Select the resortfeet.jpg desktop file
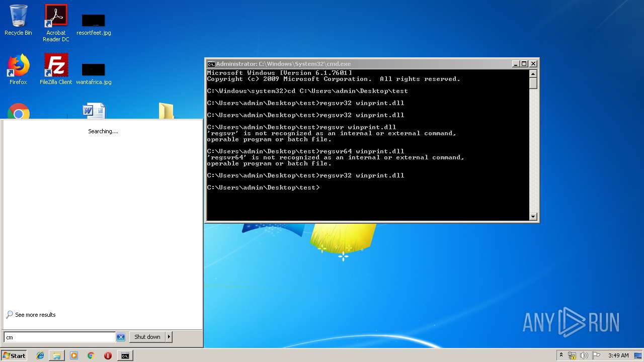644x362 pixels. point(94,25)
